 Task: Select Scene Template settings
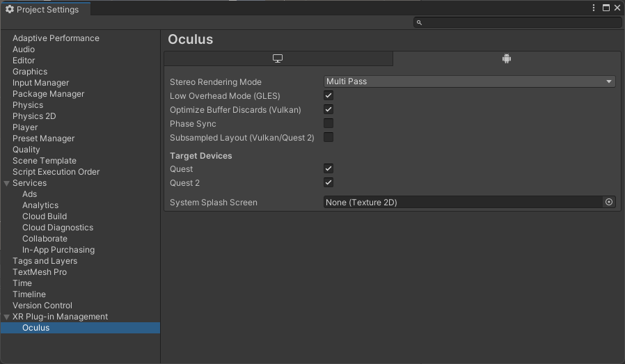[x=45, y=161]
